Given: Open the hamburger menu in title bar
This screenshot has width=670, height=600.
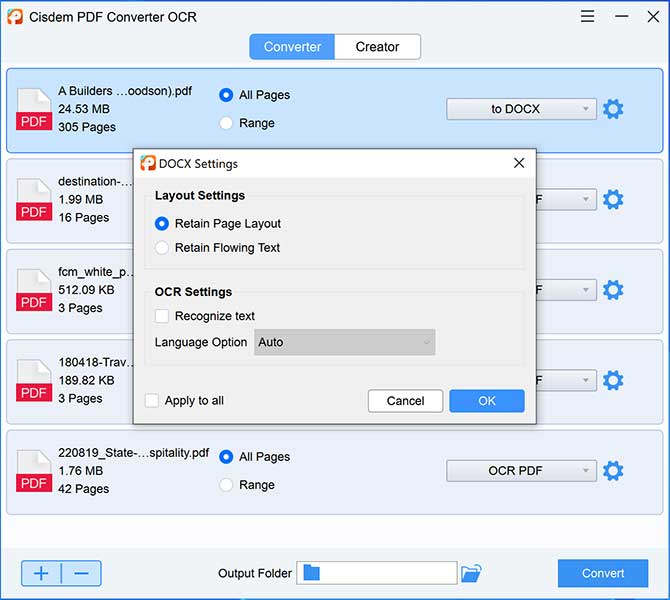Looking at the screenshot, I should [587, 17].
